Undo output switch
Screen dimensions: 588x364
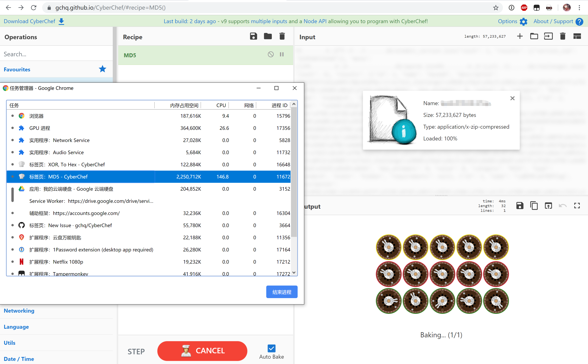(x=563, y=206)
